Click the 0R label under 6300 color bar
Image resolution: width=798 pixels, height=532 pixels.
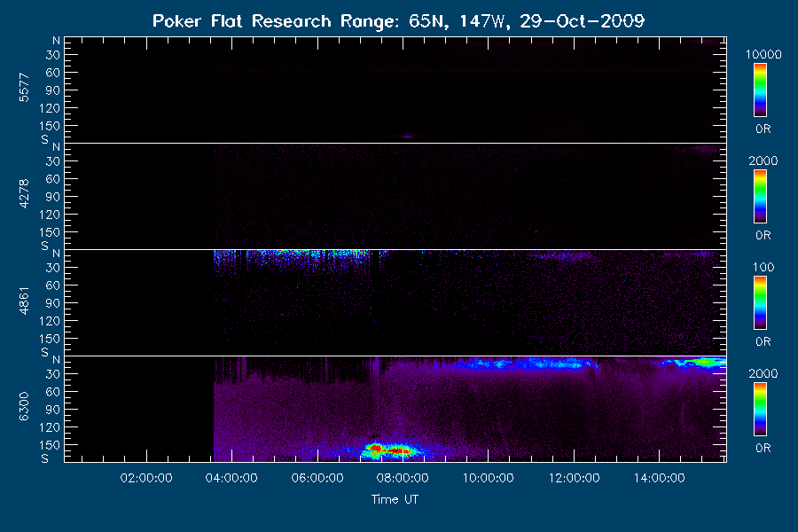[x=763, y=448]
